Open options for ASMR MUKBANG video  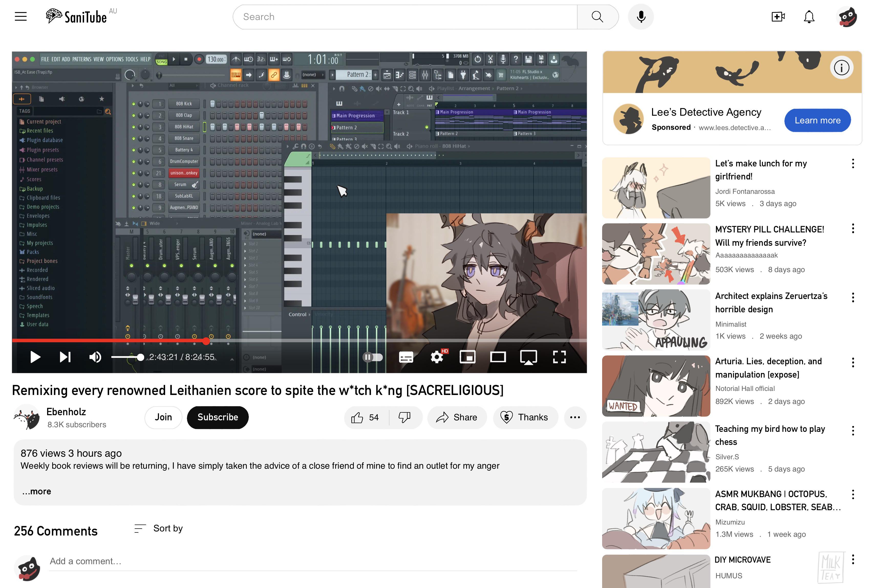click(x=853, y=494)
